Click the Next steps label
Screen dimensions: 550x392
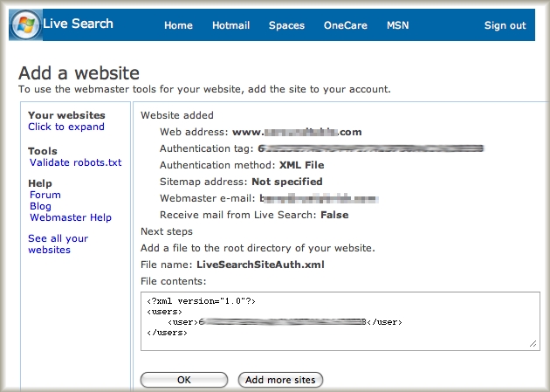pyautogui.click(x=167, y=231)
